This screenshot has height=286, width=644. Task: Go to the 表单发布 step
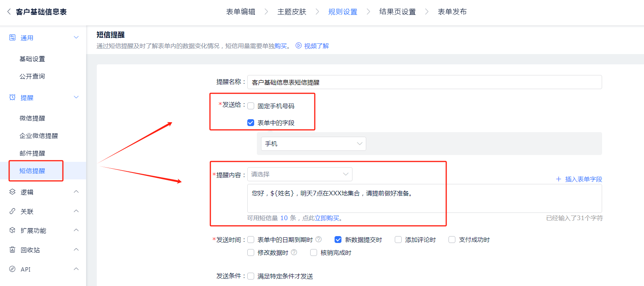452,12
